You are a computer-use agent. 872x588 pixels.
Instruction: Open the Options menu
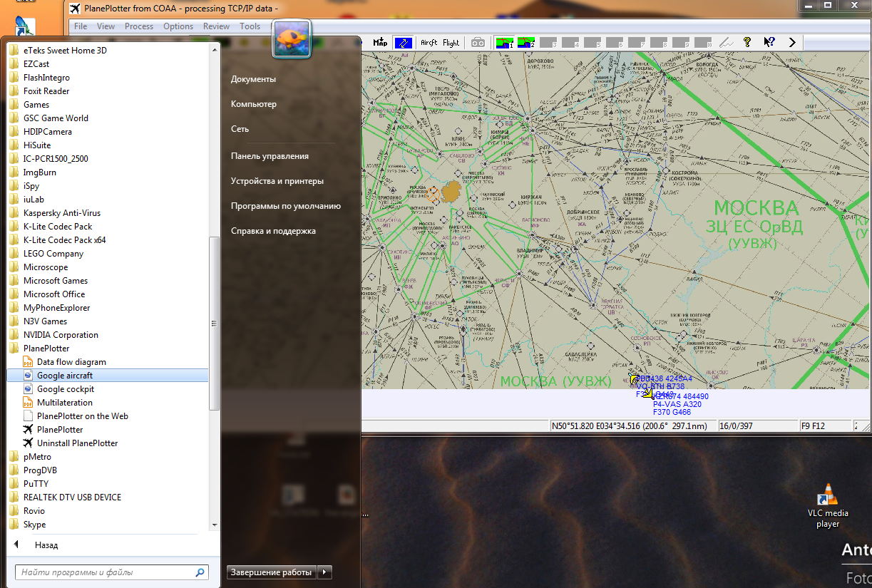(178, 26)
